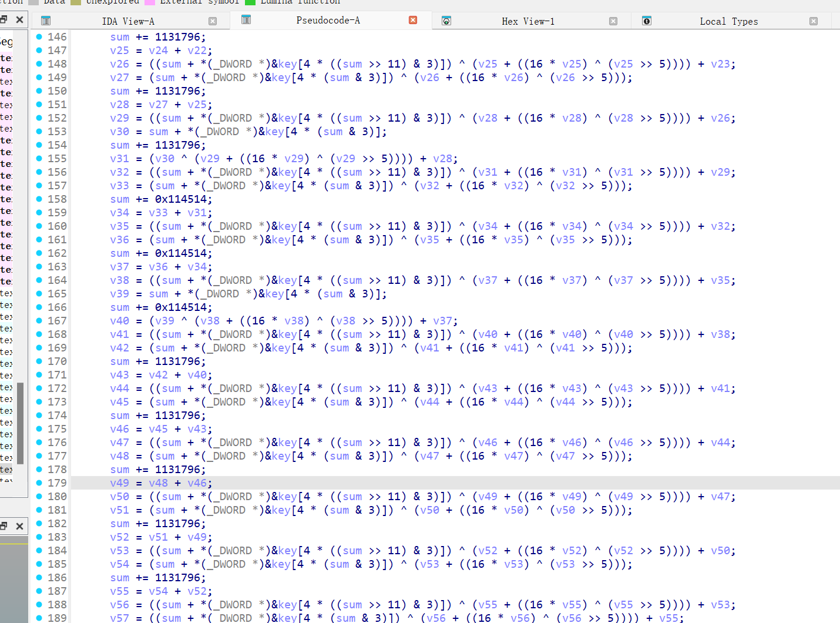Screen dimensions: 840x623
Task: Toggle breakpoint dot on line 182
Action: pos(39,523)
